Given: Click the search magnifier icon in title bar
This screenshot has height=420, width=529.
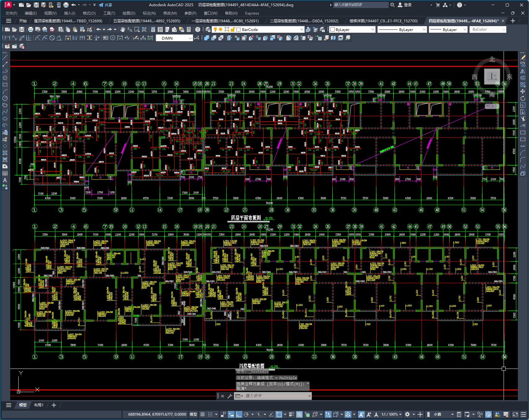Looking at the screenshot, I should pos(392,5).
